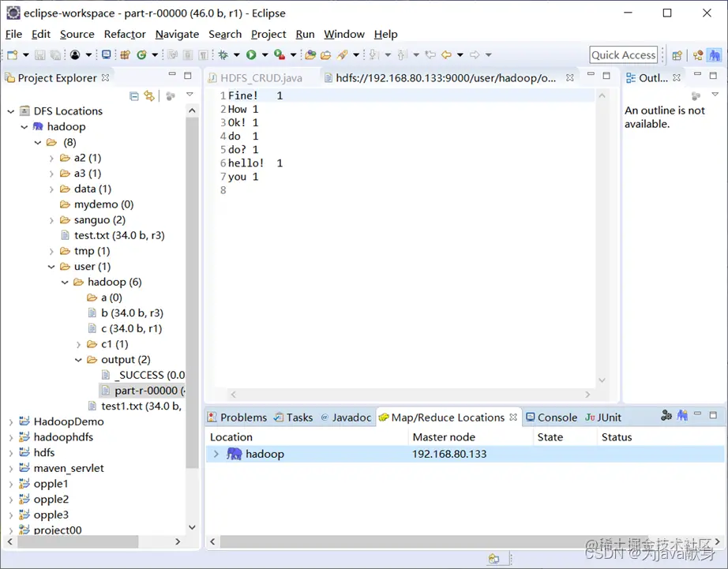
Task: Maximize the editor area
Action: pos(606,75)
